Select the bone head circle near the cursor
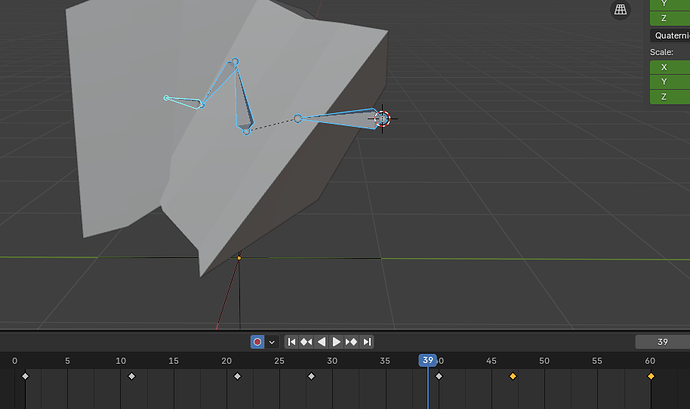This screenshot has width=690, height=409. point(298,118)
